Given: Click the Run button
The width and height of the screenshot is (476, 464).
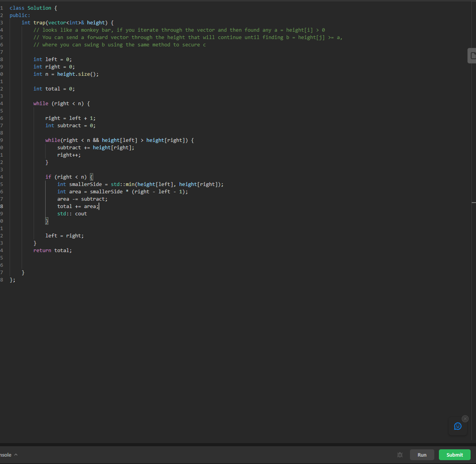Looking at the screenshot, I should [x=422, y=454].
